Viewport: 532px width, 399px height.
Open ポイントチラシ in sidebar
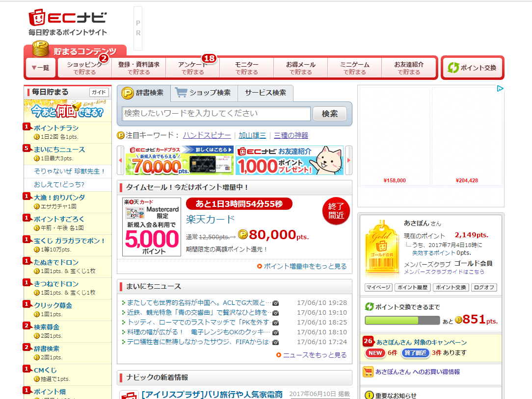[56, 128]
